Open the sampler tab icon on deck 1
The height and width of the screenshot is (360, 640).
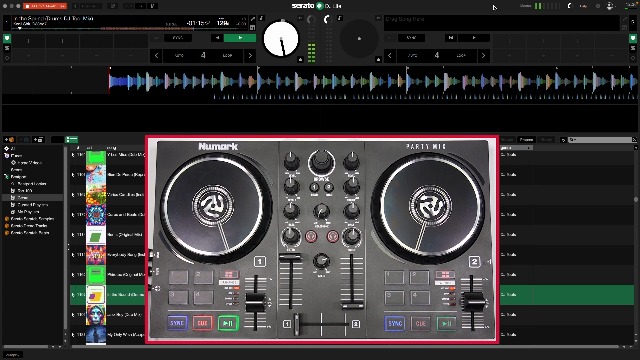pos(7,49)
